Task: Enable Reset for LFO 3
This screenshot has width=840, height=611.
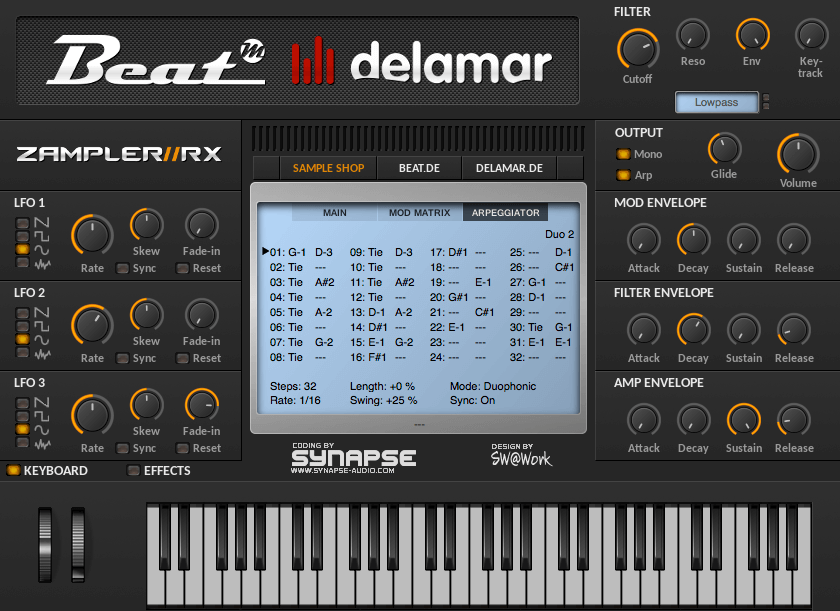Action: (183, 448)
